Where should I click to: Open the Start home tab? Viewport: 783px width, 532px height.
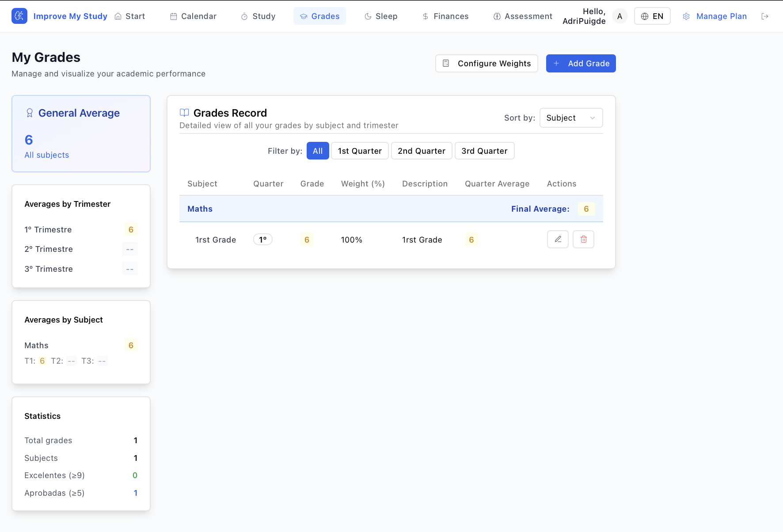130,16
